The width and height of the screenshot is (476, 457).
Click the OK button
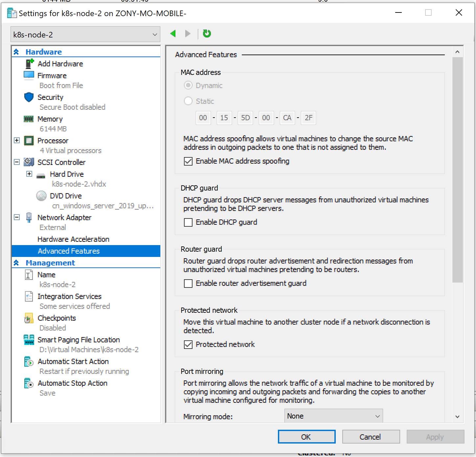click(306, 437)
